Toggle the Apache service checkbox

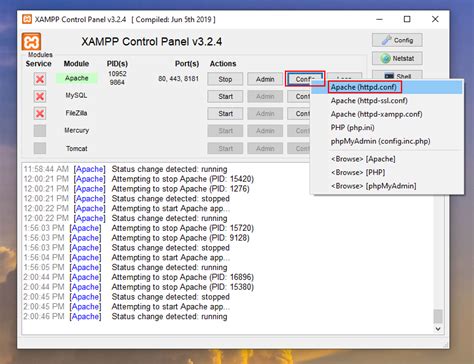coord(40,79)
